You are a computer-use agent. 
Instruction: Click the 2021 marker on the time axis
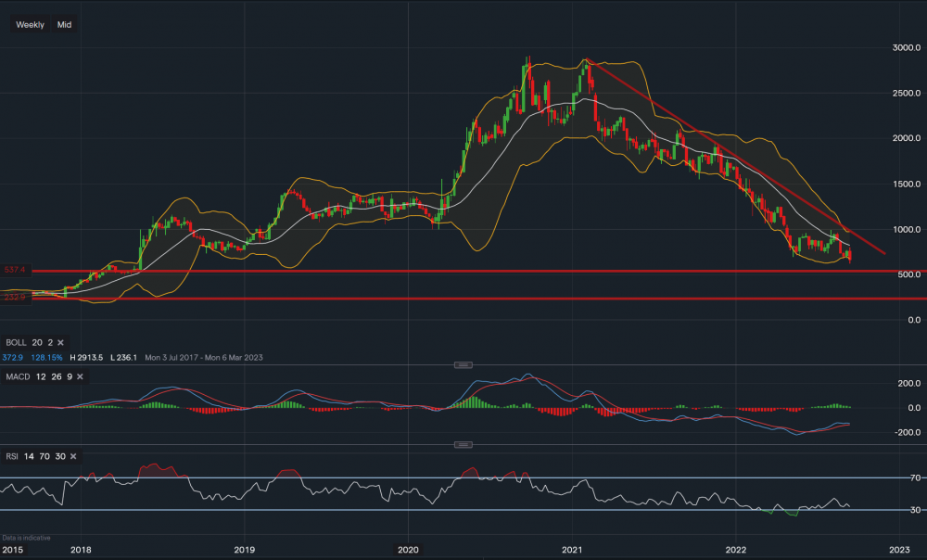tap(572, 550)
